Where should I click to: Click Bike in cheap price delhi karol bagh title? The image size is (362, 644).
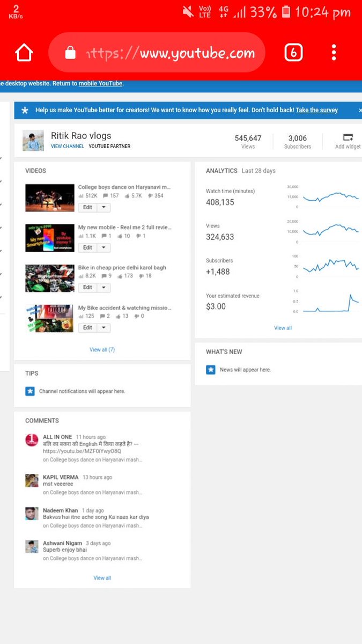122,268
